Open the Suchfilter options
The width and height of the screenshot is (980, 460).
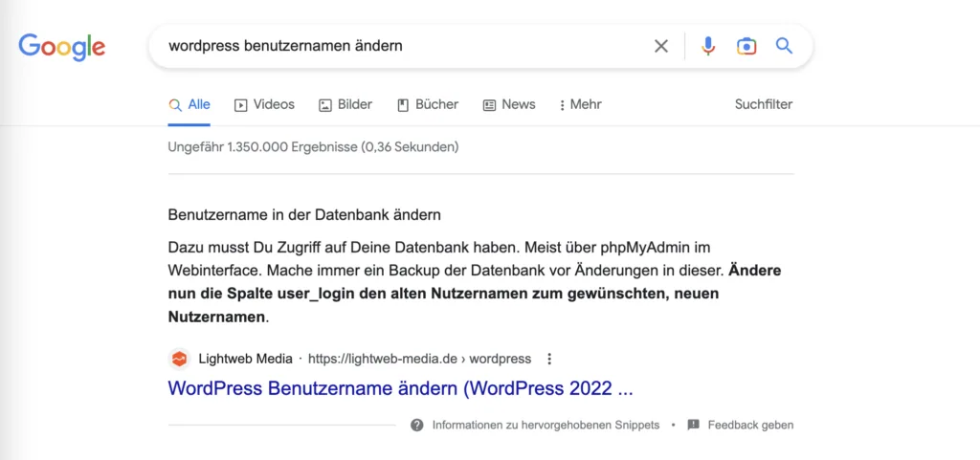click(x=764, y=105)
